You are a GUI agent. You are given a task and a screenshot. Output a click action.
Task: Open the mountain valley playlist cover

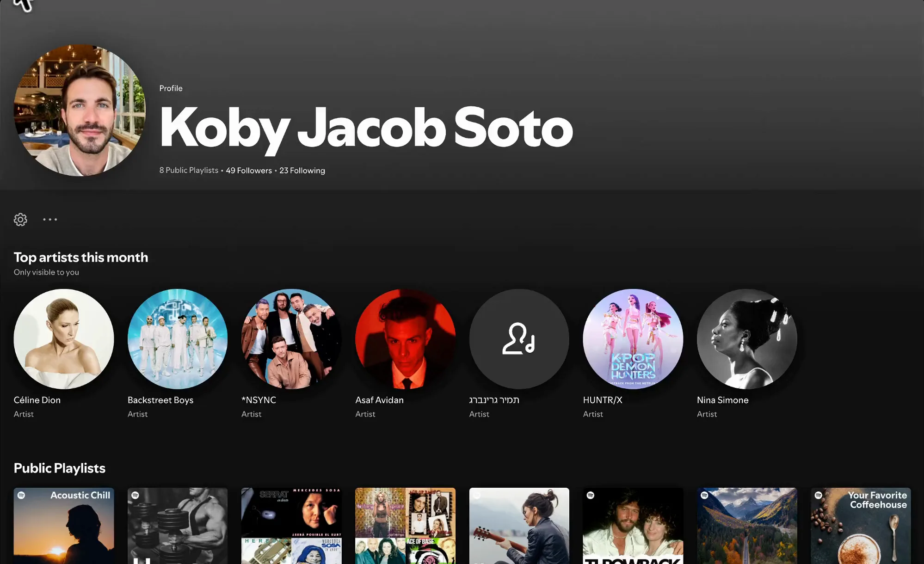(747, 526)
